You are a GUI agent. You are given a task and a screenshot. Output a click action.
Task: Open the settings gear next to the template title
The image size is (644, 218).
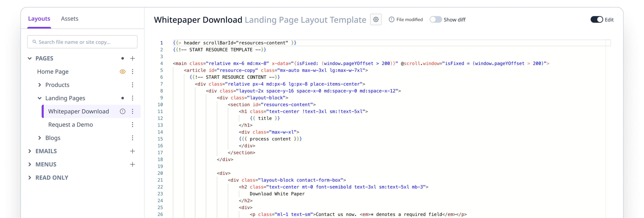(375, 19)
